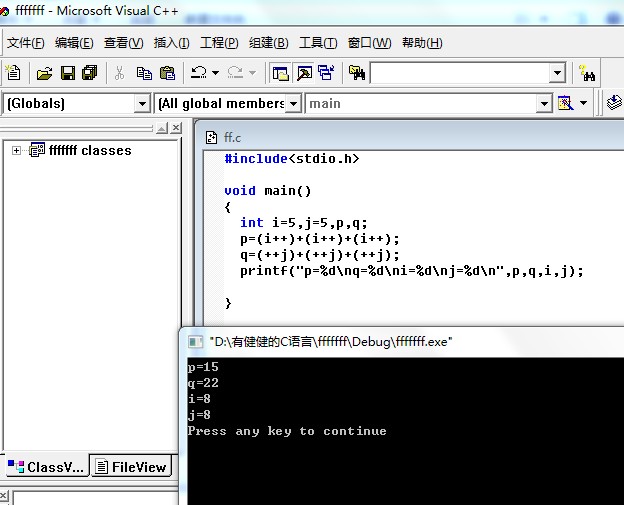This screenshot has width=624, height=505.
Task: Click the p=15 console output
Action: [x=203, y=367]
